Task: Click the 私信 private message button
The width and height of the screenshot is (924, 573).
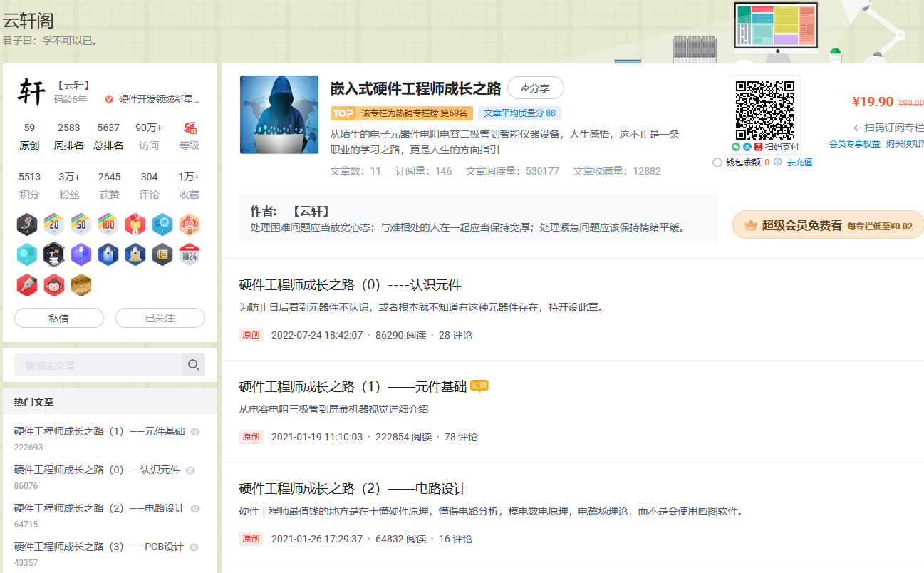Action: coord(59,318)
